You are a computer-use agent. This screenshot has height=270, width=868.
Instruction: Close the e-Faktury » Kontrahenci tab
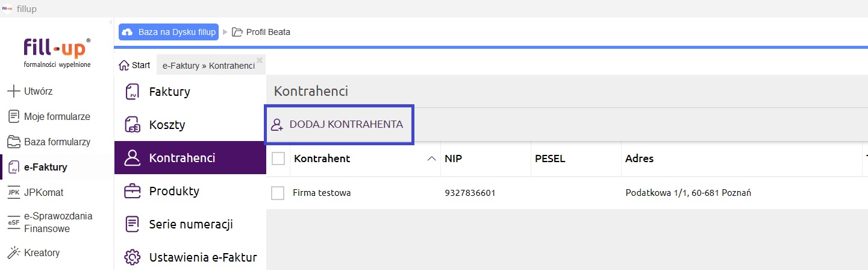point(260,60)
